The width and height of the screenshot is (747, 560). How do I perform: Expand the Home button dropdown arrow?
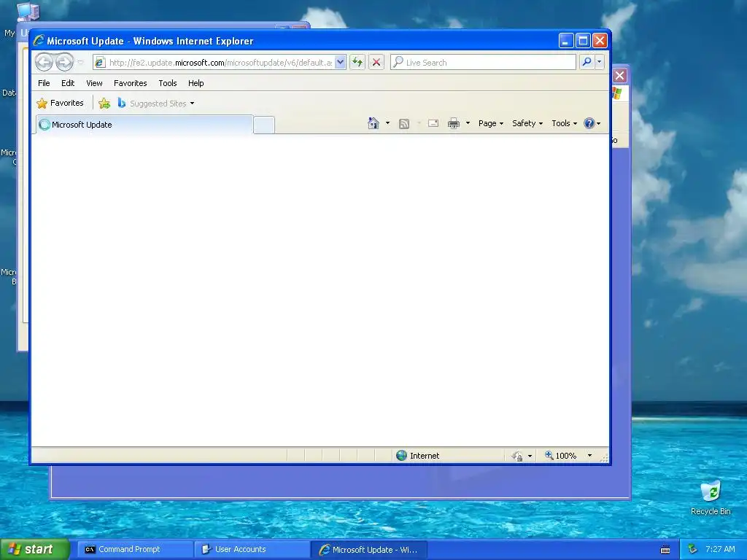387,123
